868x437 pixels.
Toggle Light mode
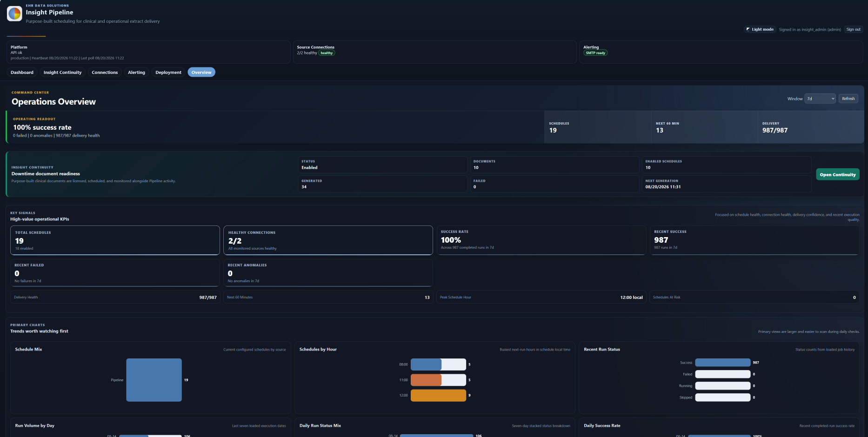click(x=760, y=29)
